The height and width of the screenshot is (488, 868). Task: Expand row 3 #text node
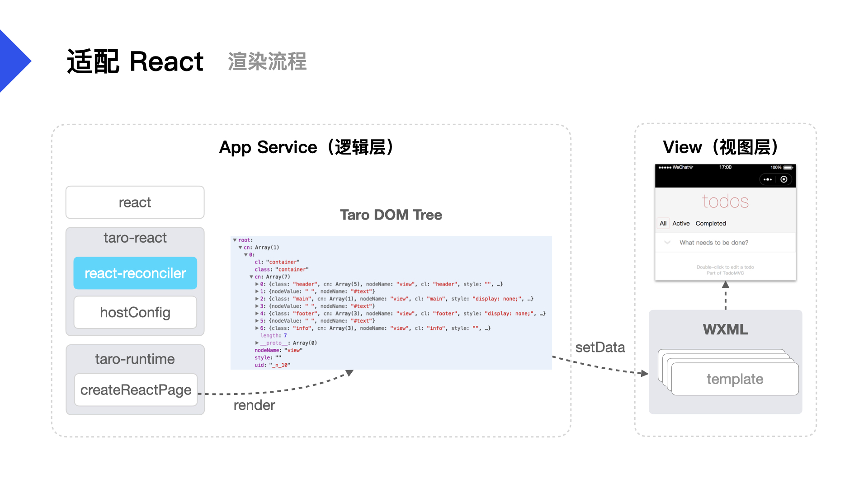point(256,306)
